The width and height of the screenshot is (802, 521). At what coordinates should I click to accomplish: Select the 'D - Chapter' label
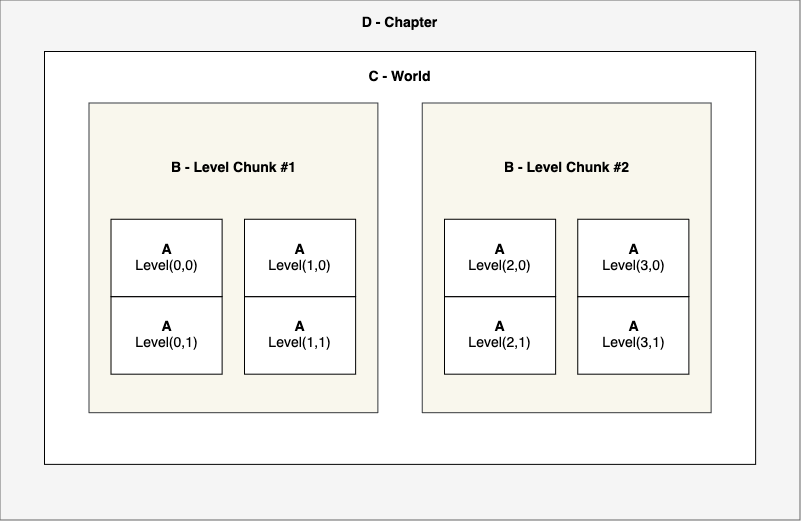[x=399, y=22]
